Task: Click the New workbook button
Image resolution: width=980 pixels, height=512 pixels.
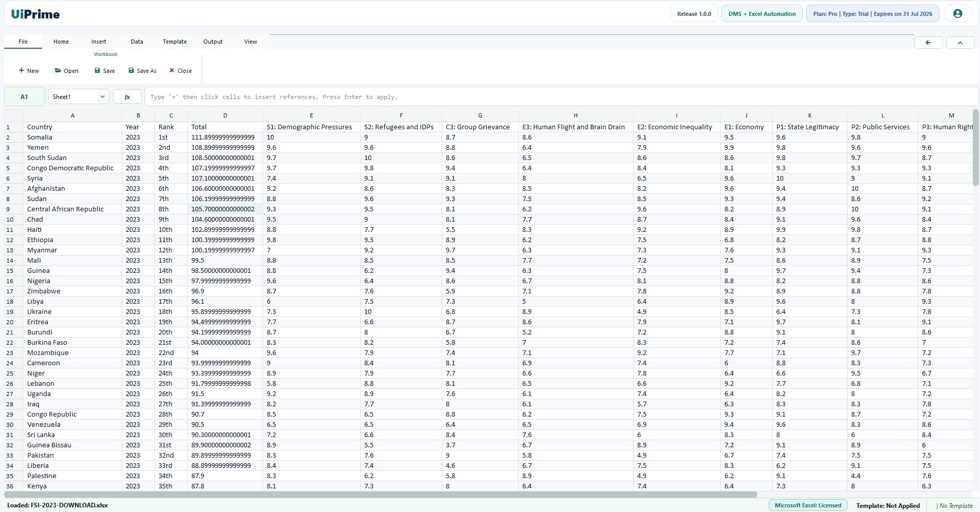Action: click(29, 71)
